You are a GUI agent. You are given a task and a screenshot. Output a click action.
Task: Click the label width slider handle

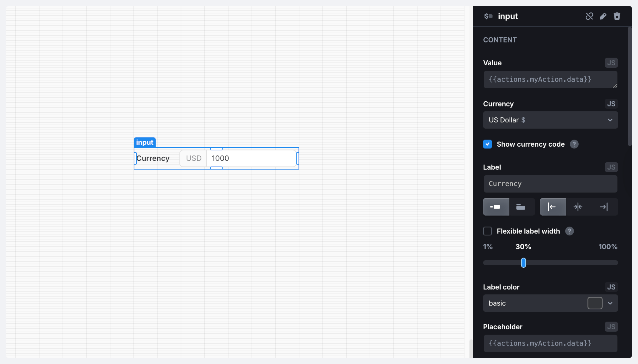pos(523,263)
